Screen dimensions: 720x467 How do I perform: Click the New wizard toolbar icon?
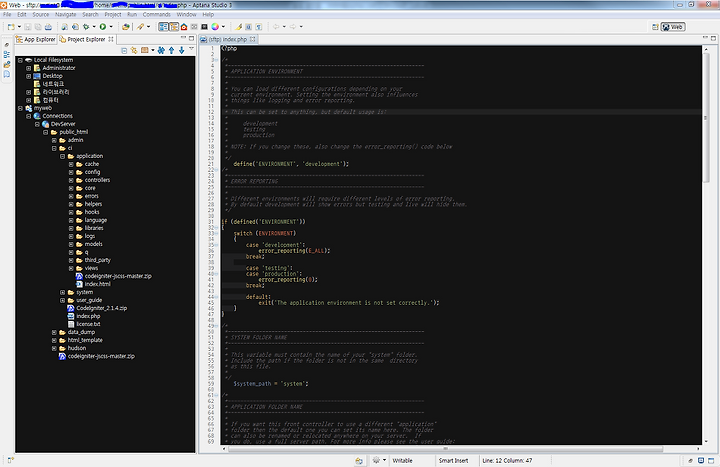coord(11,27)
